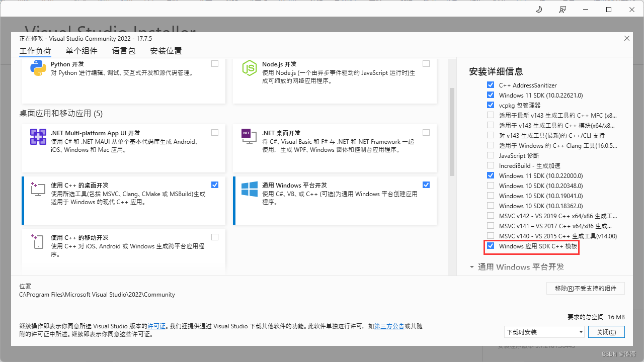644x362 pixels.
Task: Switch to the 语言包 tab
Action: pos(124,51)
